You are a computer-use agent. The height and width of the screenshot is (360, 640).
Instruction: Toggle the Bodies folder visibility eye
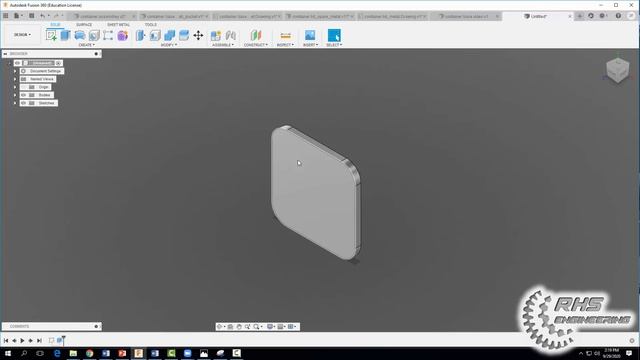pos(24,95)
